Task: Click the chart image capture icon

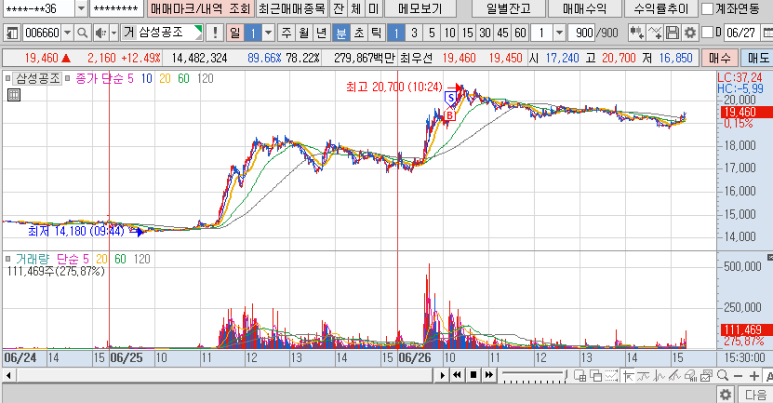Action: pyautogui.click(x=706, y=376)
